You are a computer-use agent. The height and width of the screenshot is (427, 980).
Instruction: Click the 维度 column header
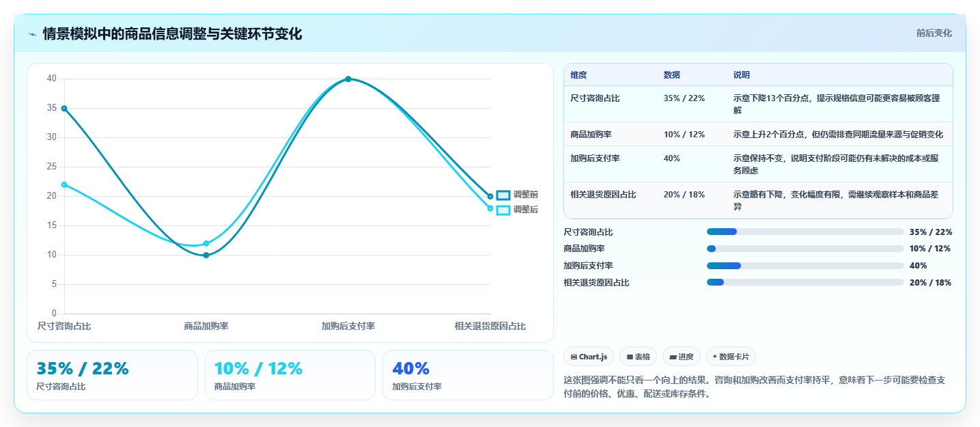click(578, 75)
